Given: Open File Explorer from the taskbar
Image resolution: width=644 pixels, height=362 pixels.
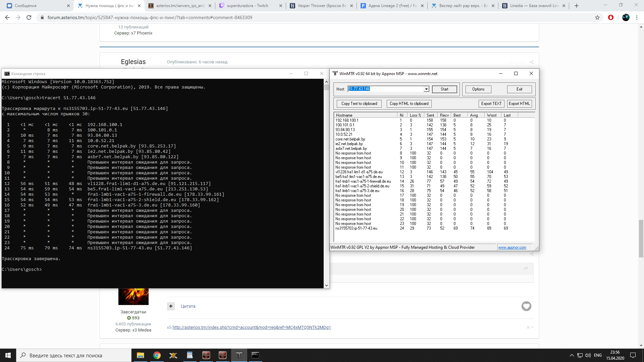Looking at the screenshot, I should coord(140,355).
